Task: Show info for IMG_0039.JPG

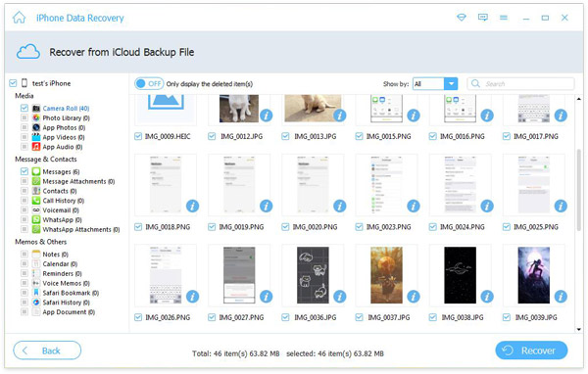Action: pos(561,297)
